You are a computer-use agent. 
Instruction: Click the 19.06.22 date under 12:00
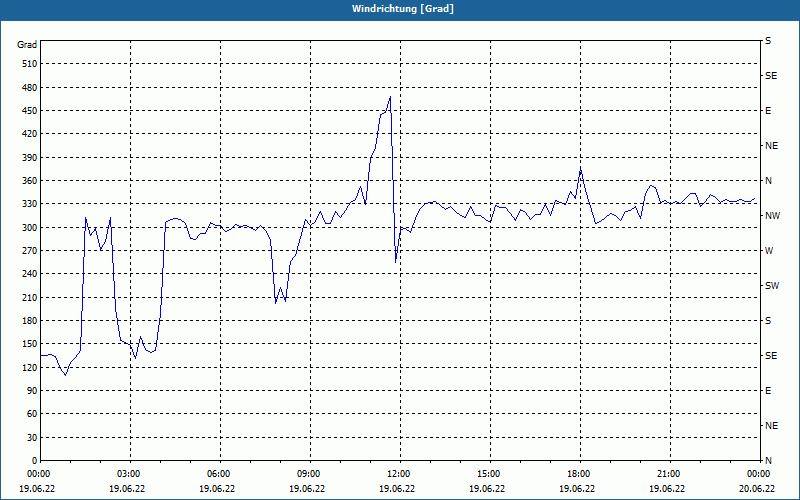pyautogui.click(x=397, y=489)
